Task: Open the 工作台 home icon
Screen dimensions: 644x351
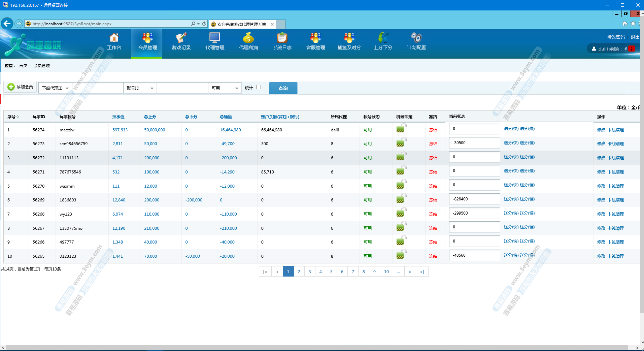Action: [x=114, y=38]
